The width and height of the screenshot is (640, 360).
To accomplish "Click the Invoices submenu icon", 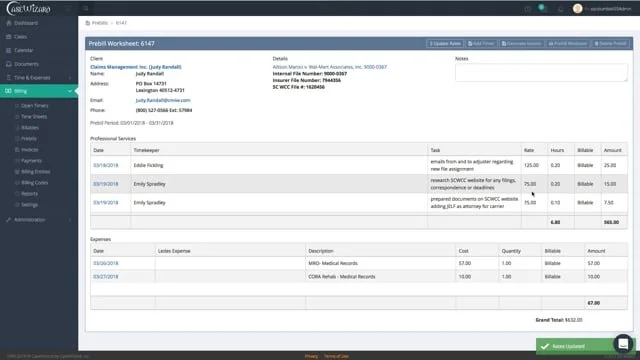I will [x=17, y=150].
